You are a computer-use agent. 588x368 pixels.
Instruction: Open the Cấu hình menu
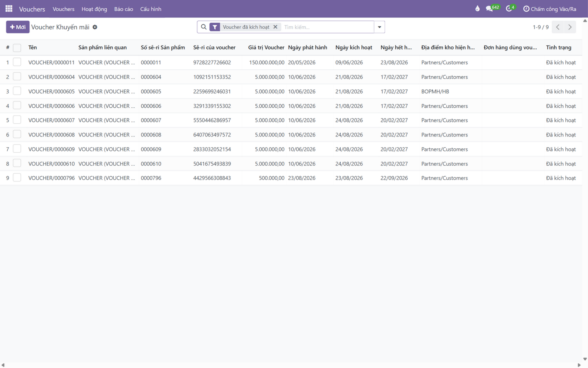click(150, 9)
